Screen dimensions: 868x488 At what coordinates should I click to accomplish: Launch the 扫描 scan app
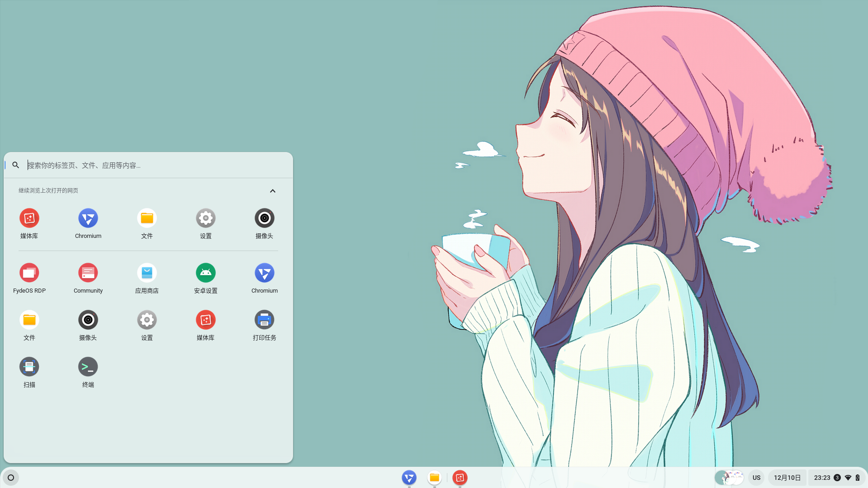click(x=29, y=372)
